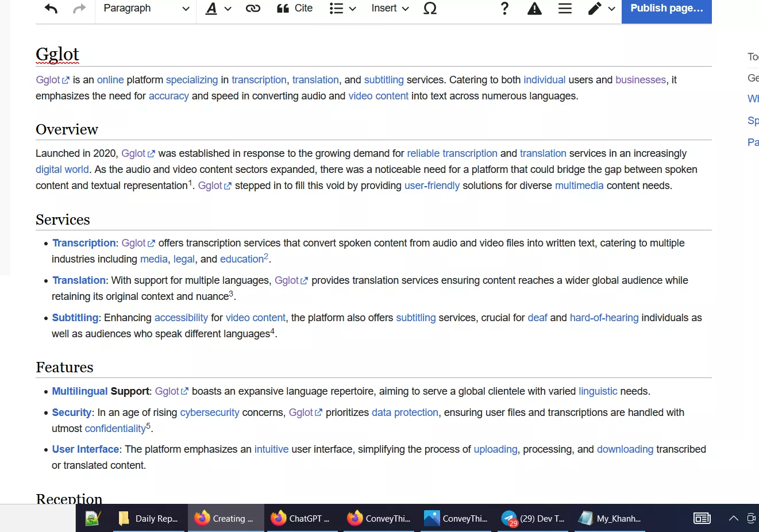
Task: Click the 'downloading' link
Action: pyautogui.click(x=625, y=449)
